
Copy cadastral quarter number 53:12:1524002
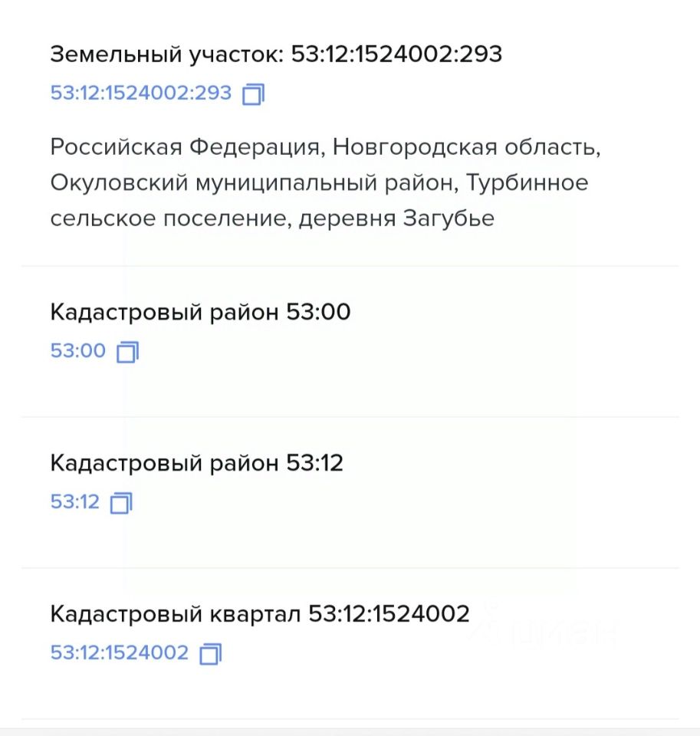tap(210, 654)
